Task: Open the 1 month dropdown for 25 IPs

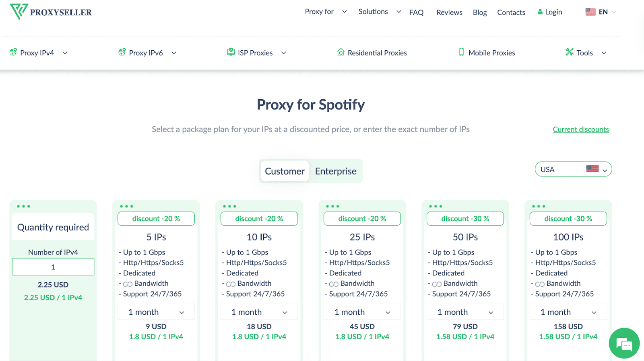Action: click(x=362, y=312)
